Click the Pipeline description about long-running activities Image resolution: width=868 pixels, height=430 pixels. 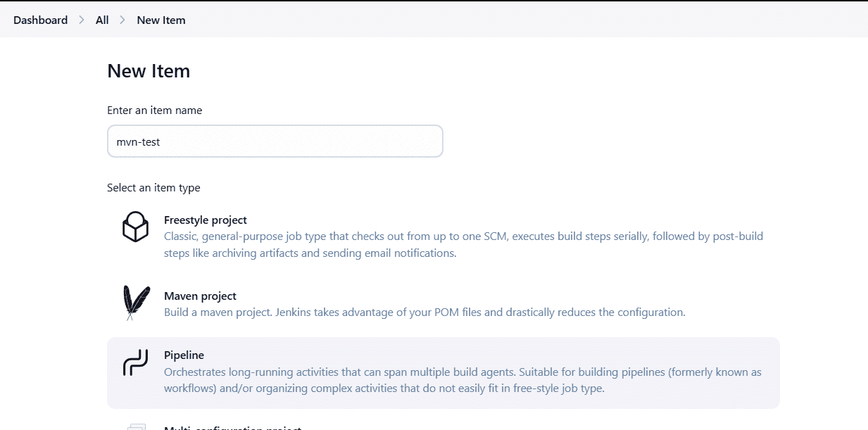coord(463,380)
